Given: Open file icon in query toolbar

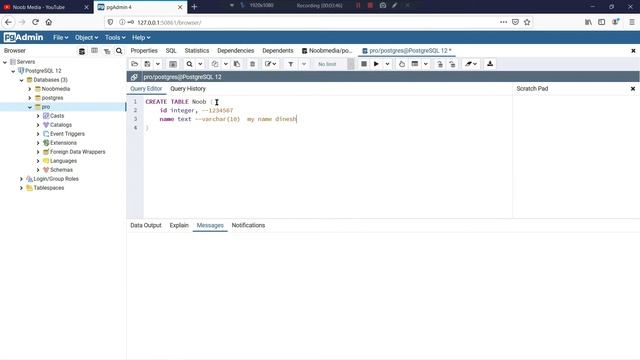Looking at the screenshot, I should click(134, 64).
